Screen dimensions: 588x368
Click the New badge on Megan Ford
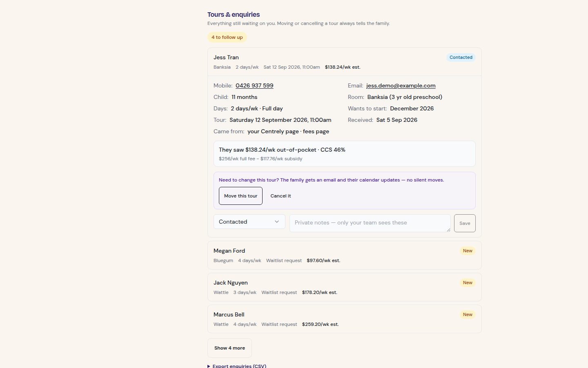click(x=468, y=251)
